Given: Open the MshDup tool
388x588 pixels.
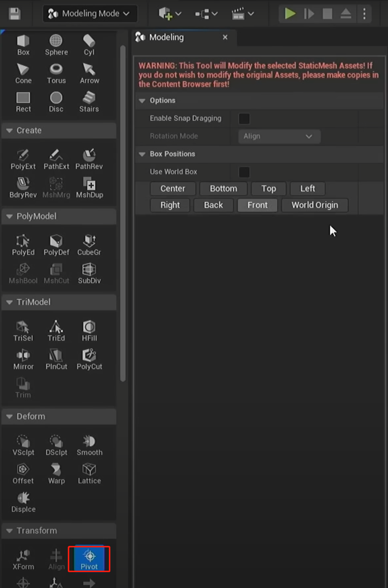Looking at the screenshot, I should [89, 188].
